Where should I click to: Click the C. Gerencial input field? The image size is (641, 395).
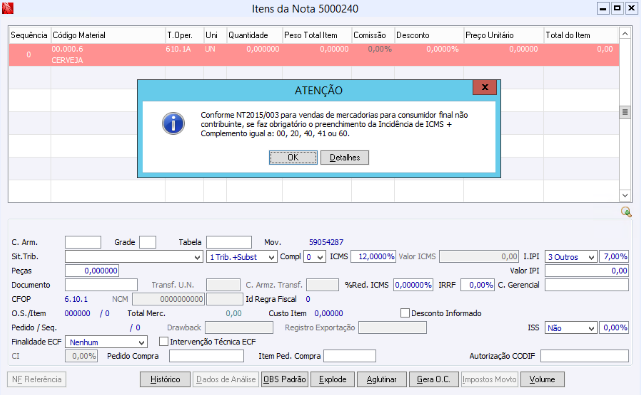point(587,285)
